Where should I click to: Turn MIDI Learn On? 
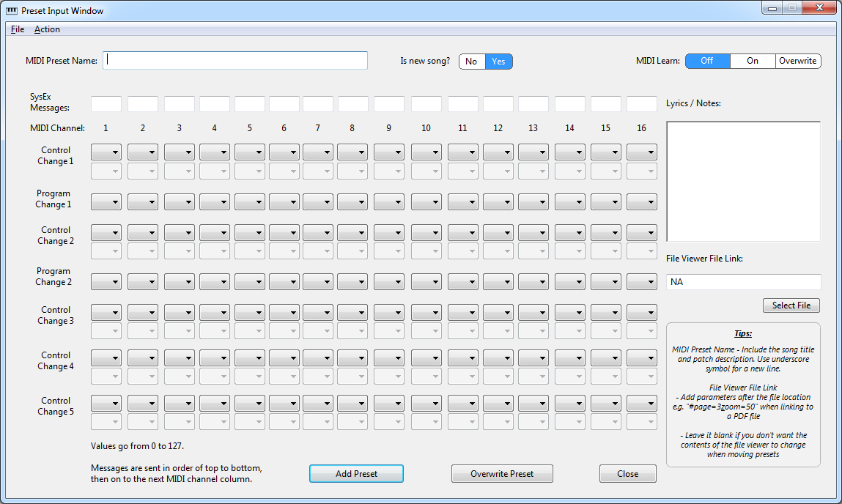tap(753, 61)
